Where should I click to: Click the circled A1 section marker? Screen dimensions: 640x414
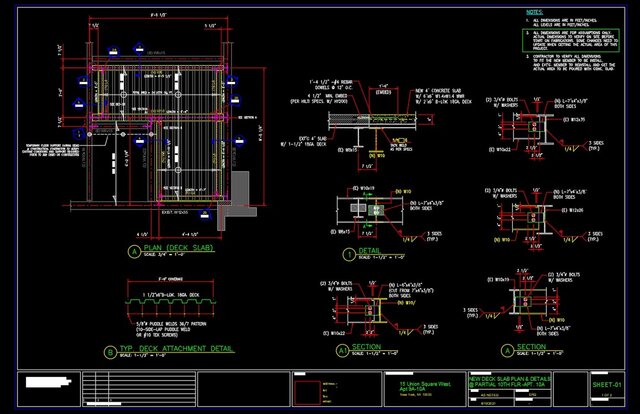[342, 350]
